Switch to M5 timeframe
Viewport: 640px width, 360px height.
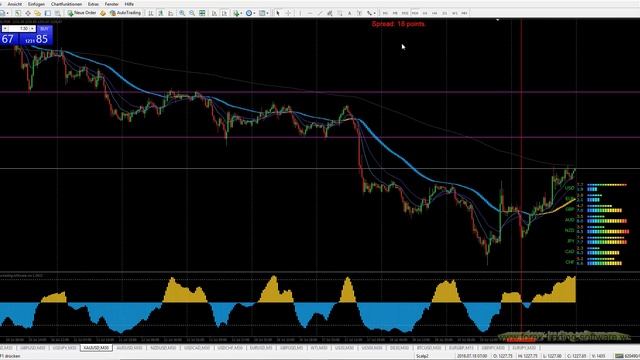click(x=395, y=13)
